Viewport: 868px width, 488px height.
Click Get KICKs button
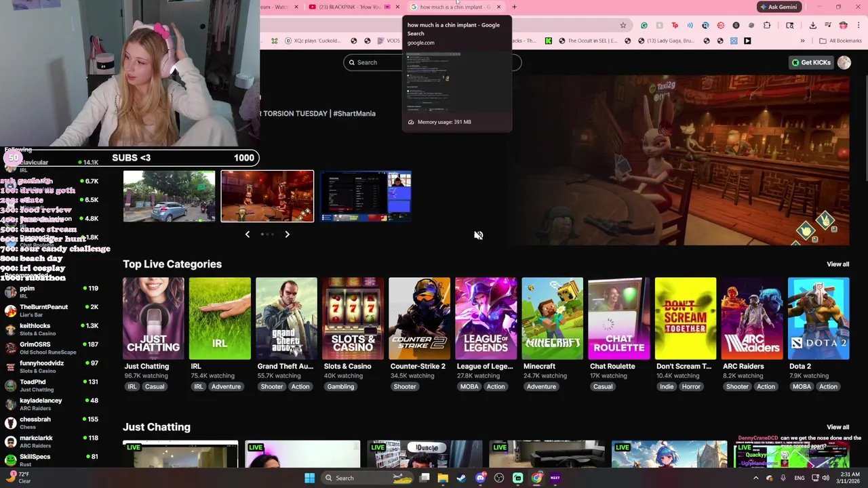coord(810,62)
